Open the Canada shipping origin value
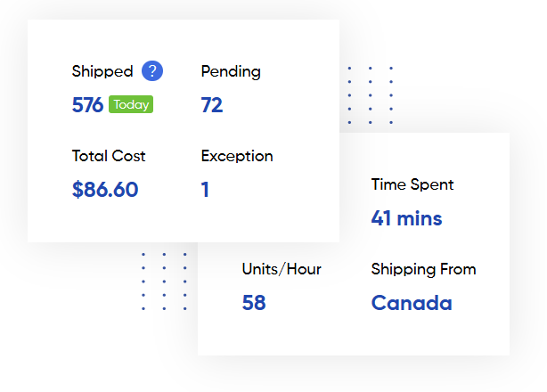 point(412,303)
